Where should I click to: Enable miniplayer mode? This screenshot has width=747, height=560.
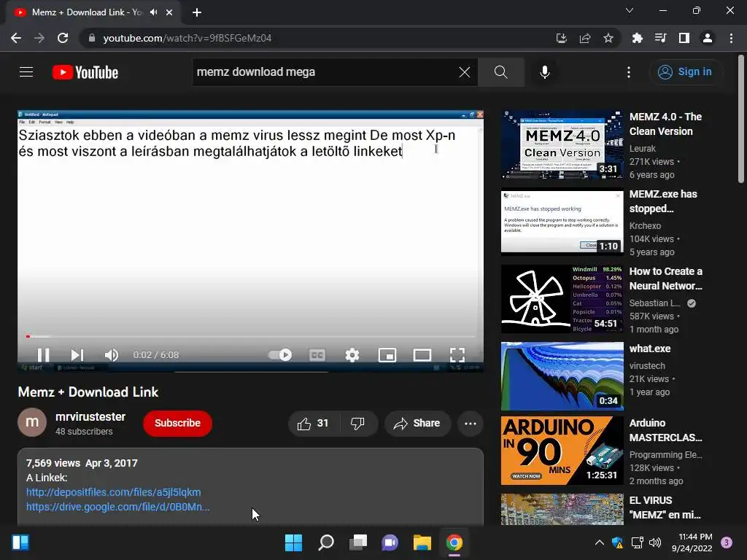(387, 355)
